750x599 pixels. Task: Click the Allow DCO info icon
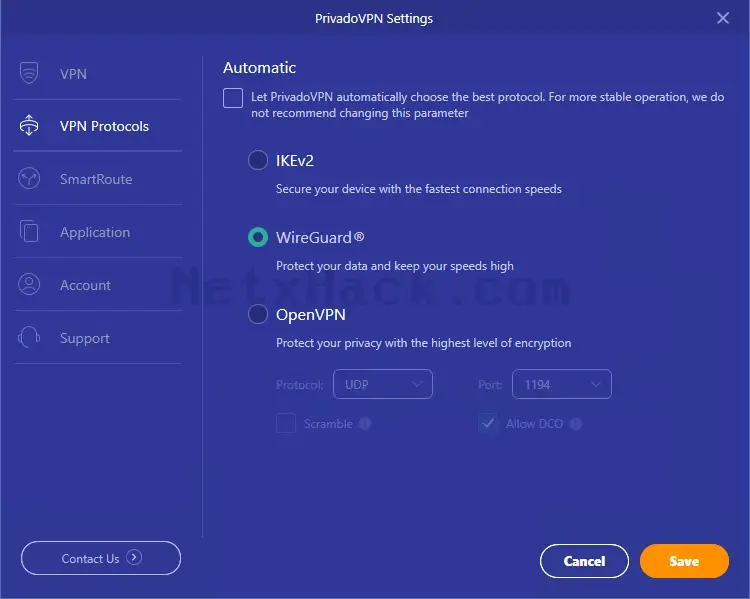(576, 424)
